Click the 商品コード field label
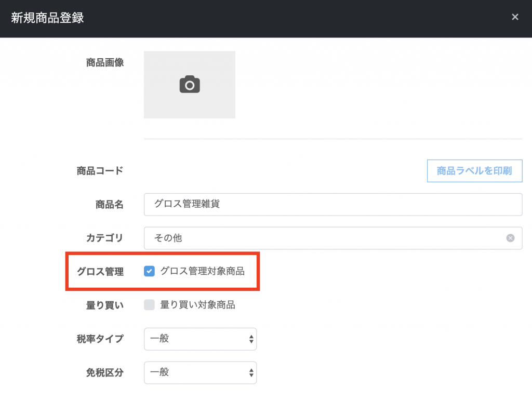This screenshot has height=401, width=532. pyautogui.click(x=100, y=170)
